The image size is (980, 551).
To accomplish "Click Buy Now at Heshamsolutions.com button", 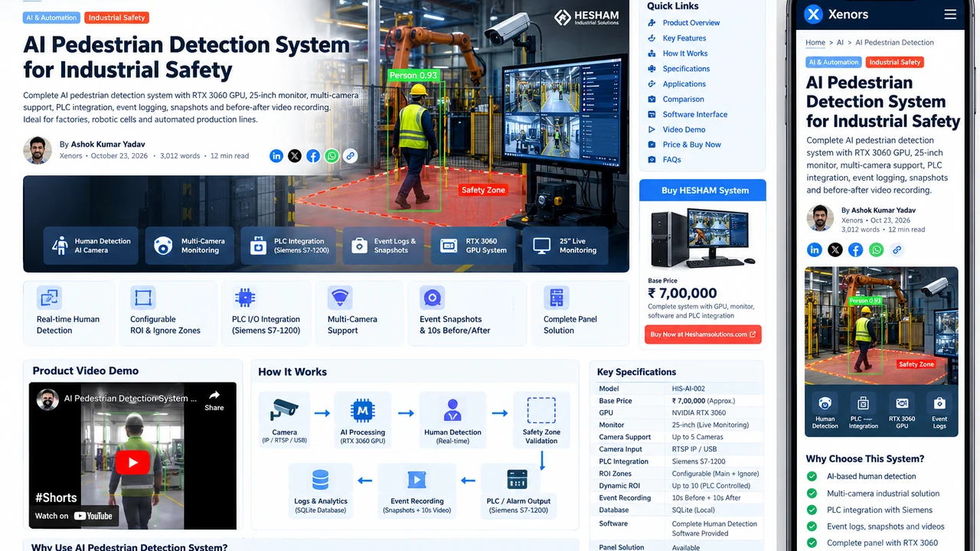I will click(x=703, y=334).
